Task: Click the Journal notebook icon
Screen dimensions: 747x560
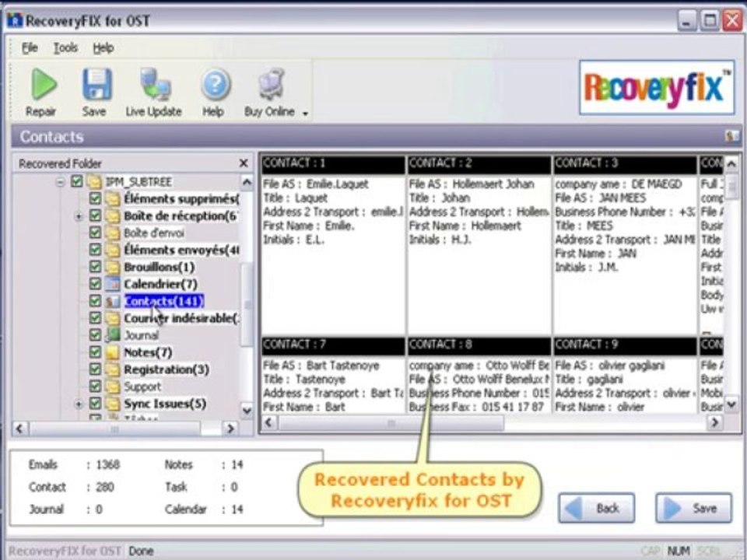Action: tap(112, 335)
